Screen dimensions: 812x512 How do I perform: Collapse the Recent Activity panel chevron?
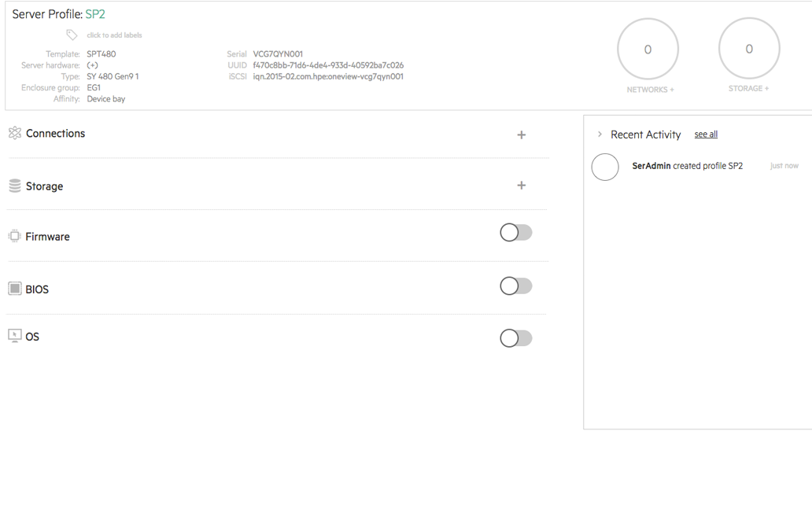click(600, 134)
